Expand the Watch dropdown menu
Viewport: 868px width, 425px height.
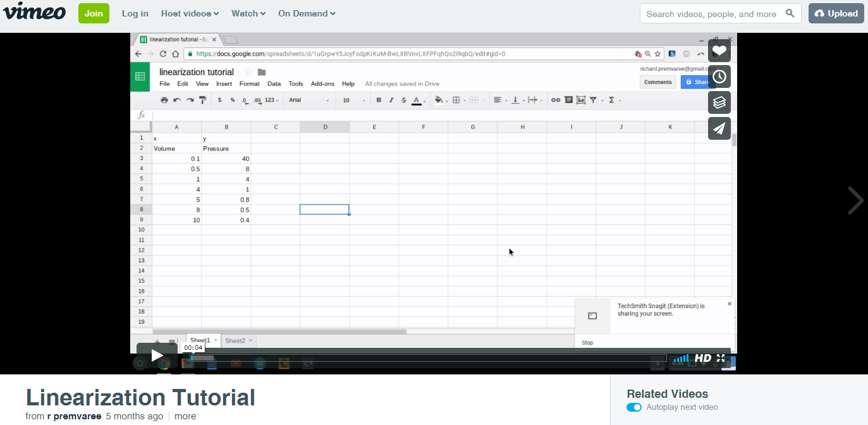pos(248,13)
